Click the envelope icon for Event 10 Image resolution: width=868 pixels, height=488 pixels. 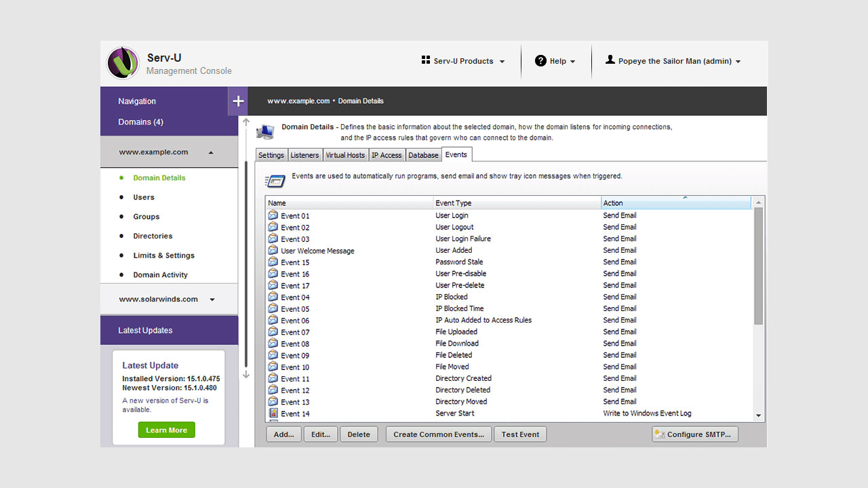273,367
